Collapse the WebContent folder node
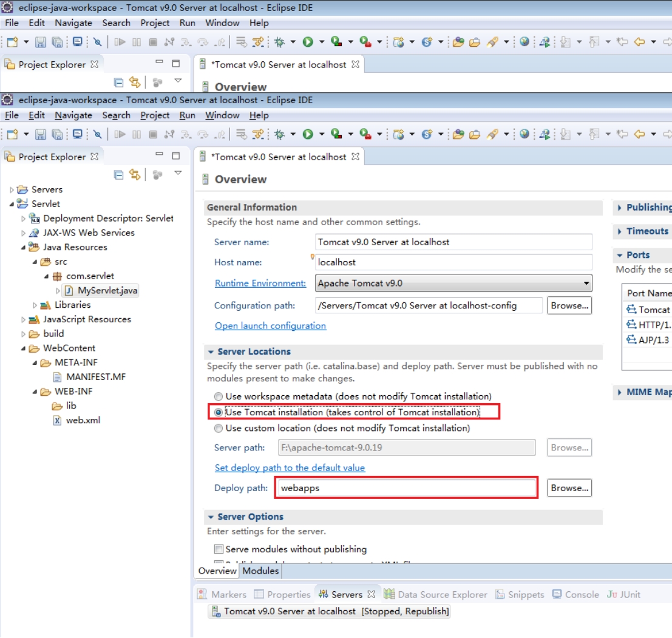This screenshot has width=672, height=638. click(23, 348)
